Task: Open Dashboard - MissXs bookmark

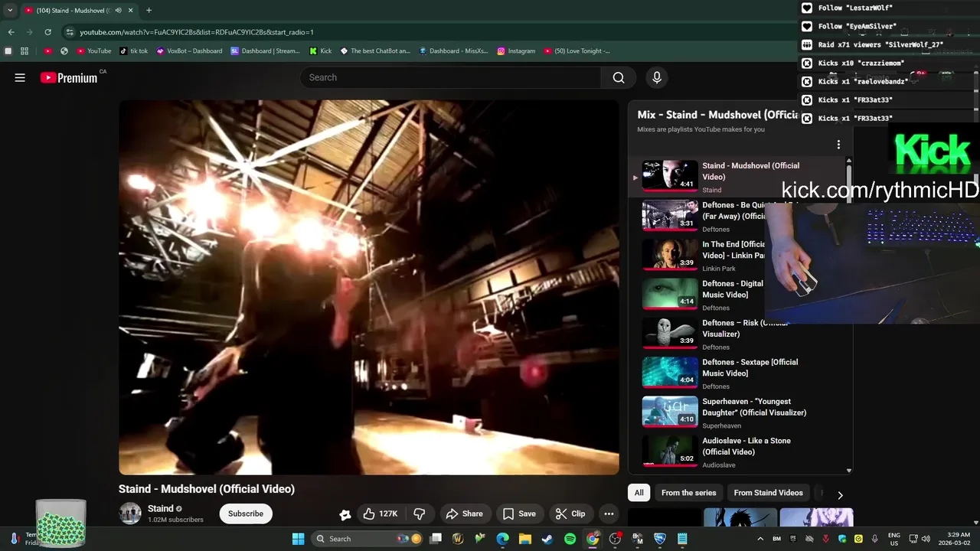Action: tap(453, 51)
